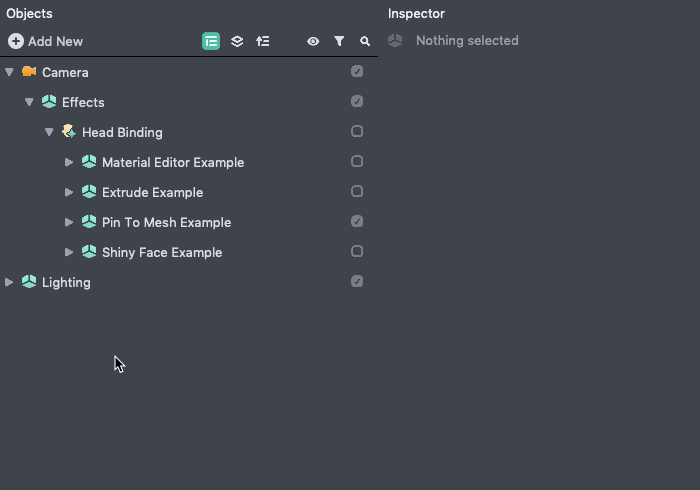Image resolution: width=700 pixels, height=490 pixels.
Task: Select the Effects object in the tree
Action: pyautogui.click(x=83, y=102)
